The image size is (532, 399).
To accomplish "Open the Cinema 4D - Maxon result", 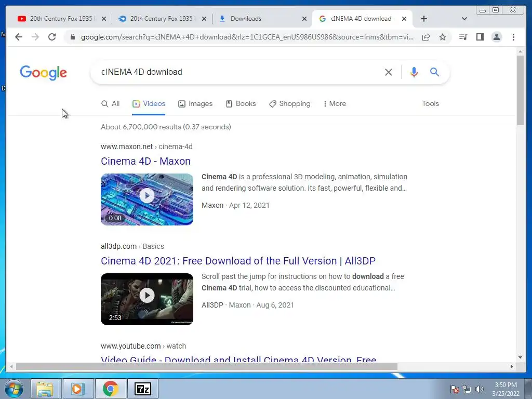I will [x=145, y=161].
